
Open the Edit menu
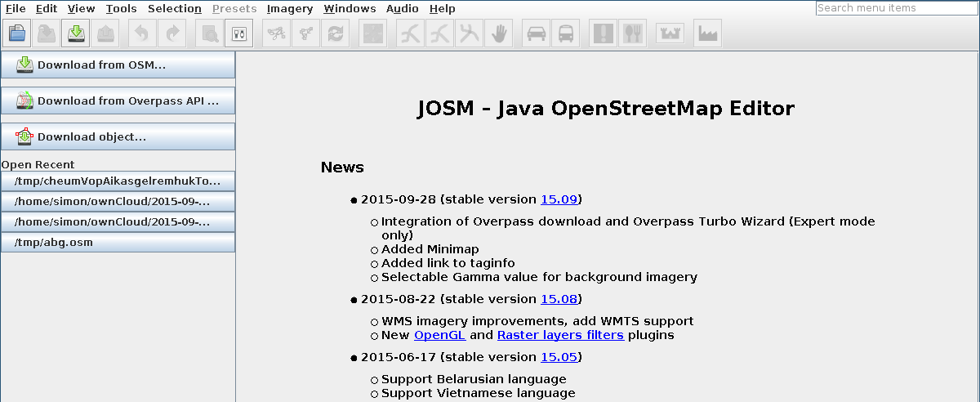[46, 9]
